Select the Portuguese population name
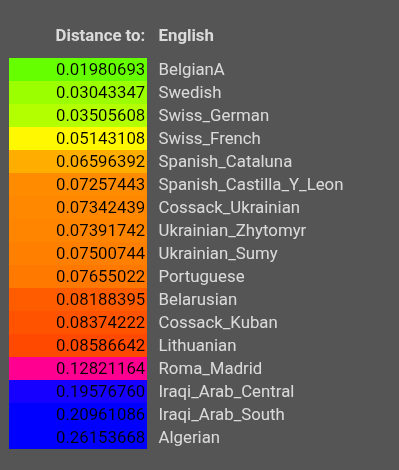The height and width of the screenshot is (470, 399). coord(201,277)
